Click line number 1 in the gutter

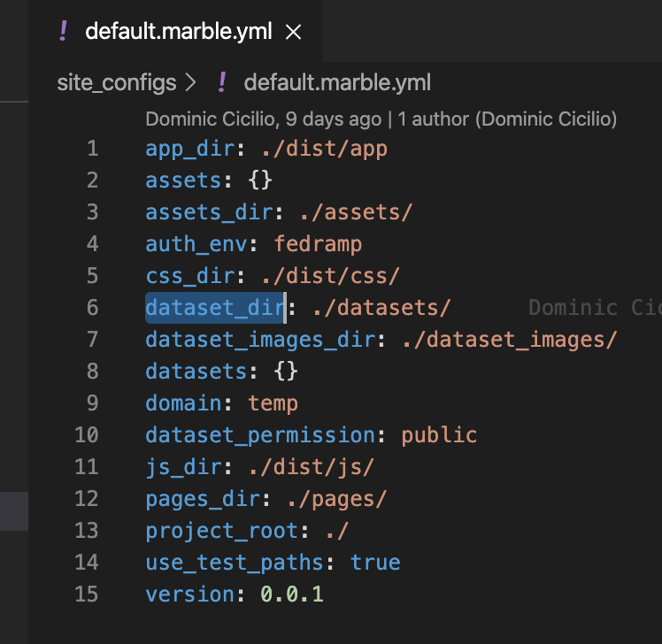(92, 149)
